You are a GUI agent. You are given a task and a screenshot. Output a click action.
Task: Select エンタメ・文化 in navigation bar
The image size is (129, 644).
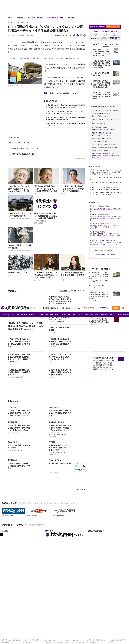[89, 315]
